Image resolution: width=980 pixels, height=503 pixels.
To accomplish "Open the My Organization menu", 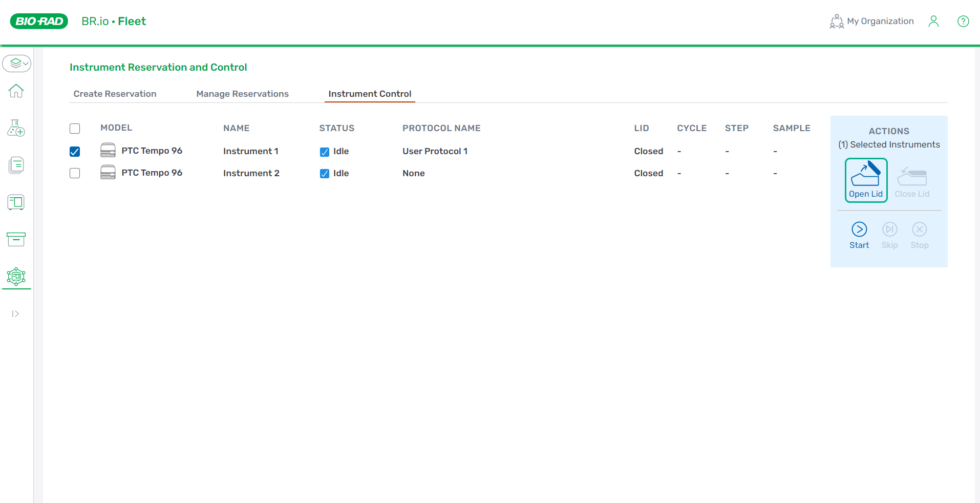I will pyautogui.click(x=871, y=21).
